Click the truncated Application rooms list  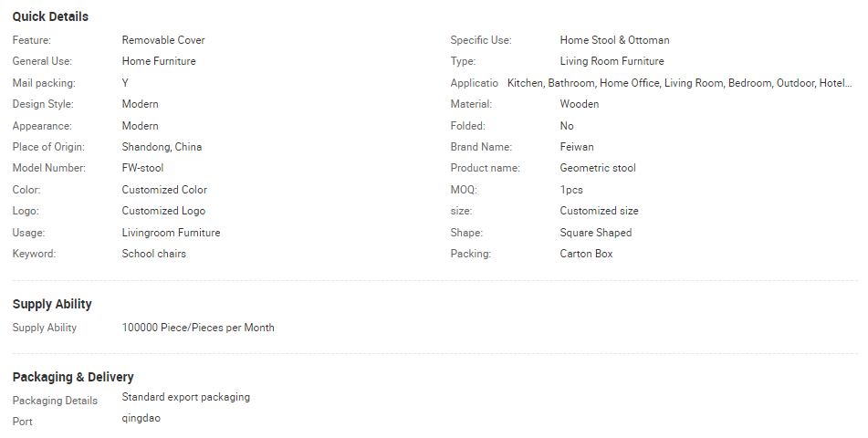point(679,83)
